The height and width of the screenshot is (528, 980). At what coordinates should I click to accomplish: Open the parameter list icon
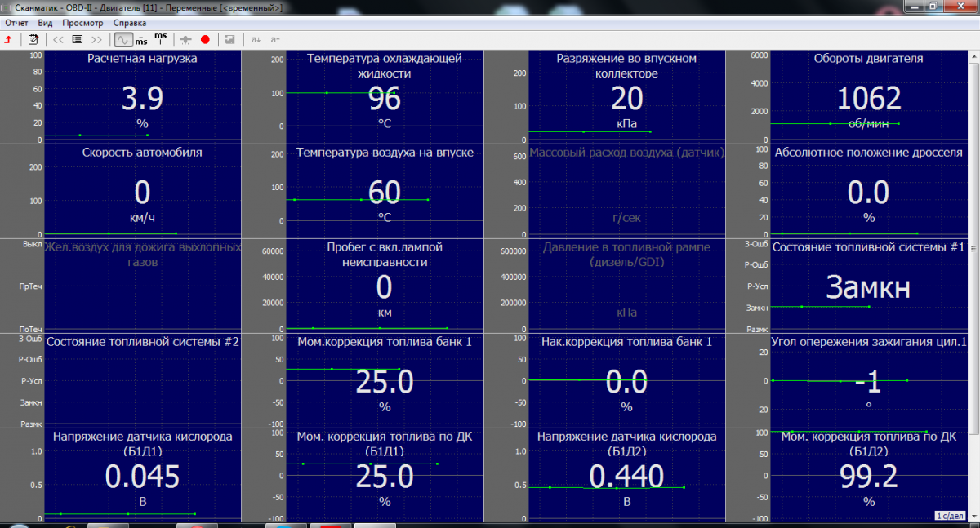click(78, 39)
